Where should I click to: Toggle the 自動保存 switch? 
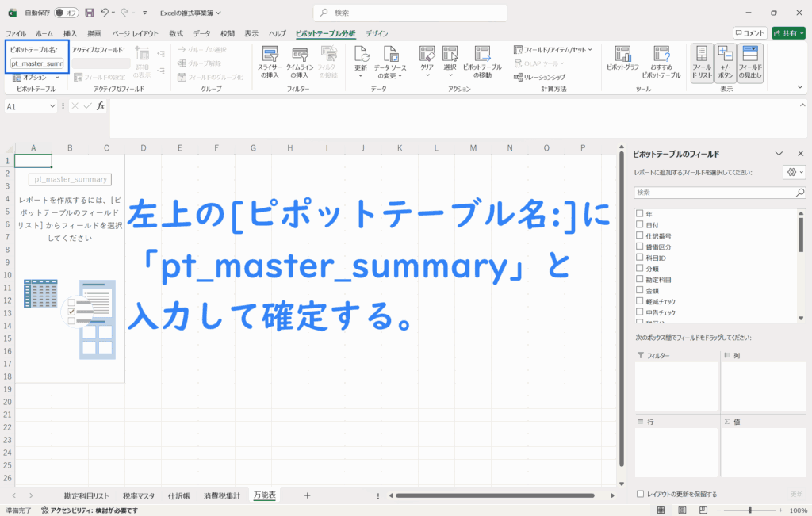(x=66, y=13)
